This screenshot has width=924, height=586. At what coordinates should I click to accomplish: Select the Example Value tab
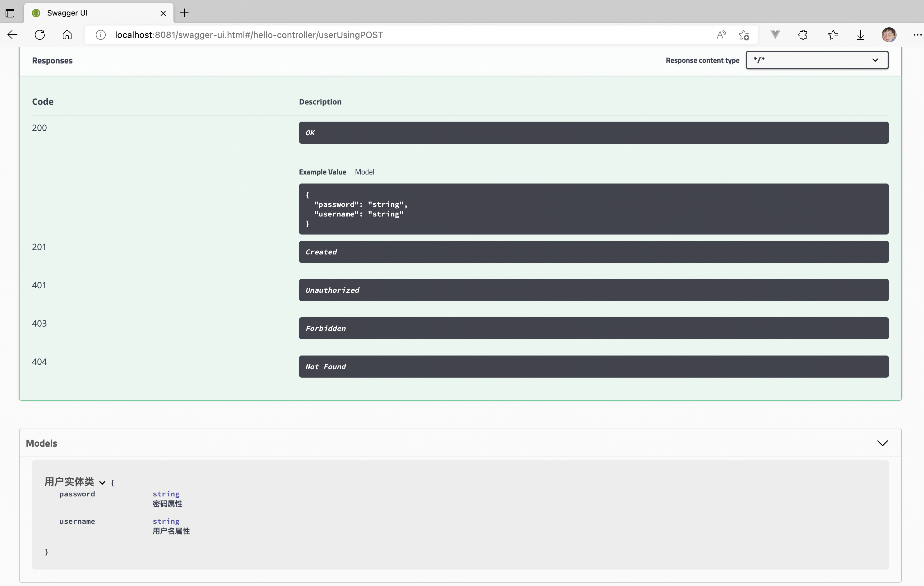click(x=322, y=172)
